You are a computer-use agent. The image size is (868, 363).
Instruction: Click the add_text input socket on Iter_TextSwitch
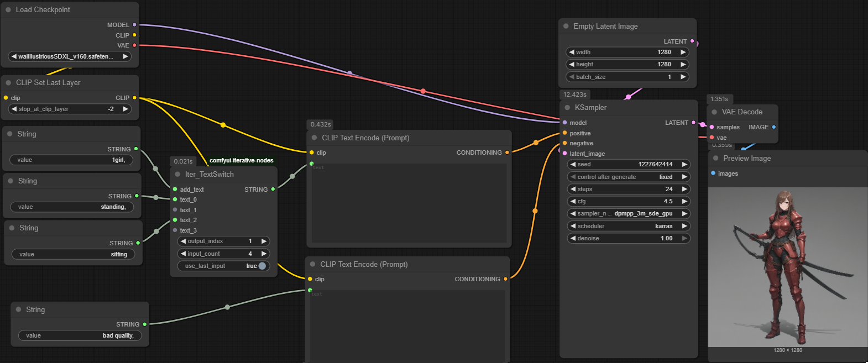(175, 190)
